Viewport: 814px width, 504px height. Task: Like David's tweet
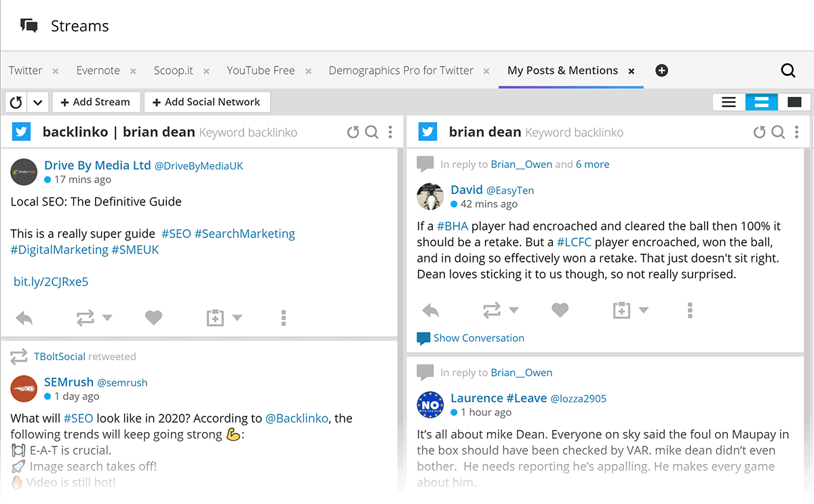tap(560, 311)
